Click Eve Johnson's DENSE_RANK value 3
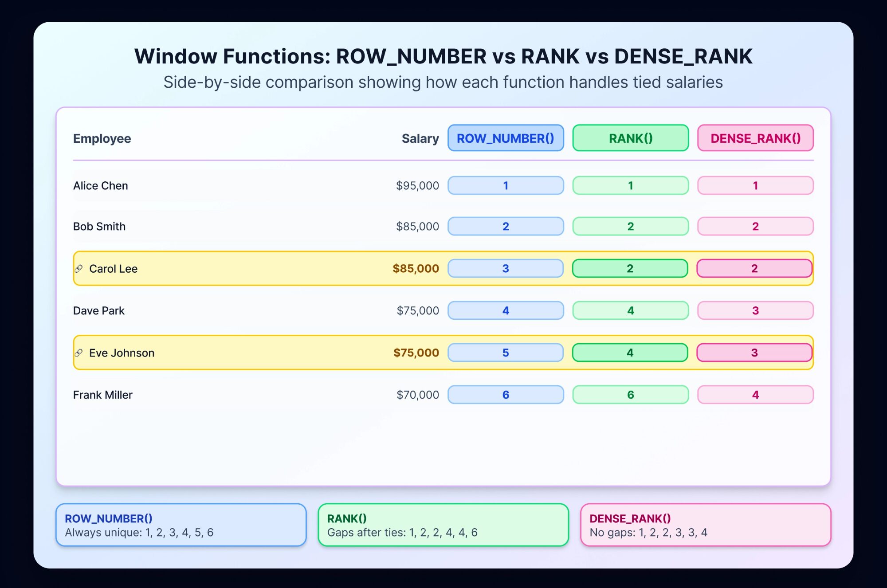Image resolution: width=887 pixels, height=588 pixels. [754, 353]
